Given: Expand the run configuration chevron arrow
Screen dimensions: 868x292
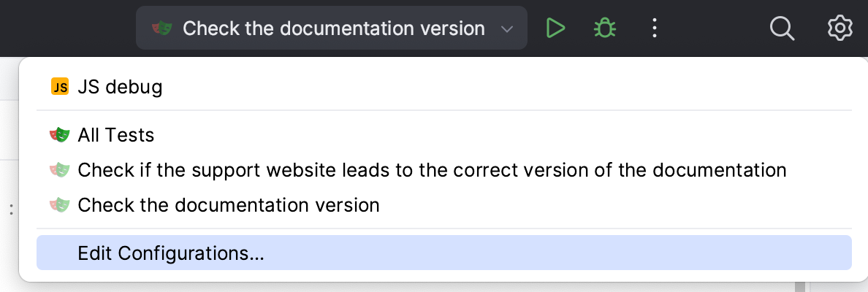Looking at the screenshot, I should 507,29.
